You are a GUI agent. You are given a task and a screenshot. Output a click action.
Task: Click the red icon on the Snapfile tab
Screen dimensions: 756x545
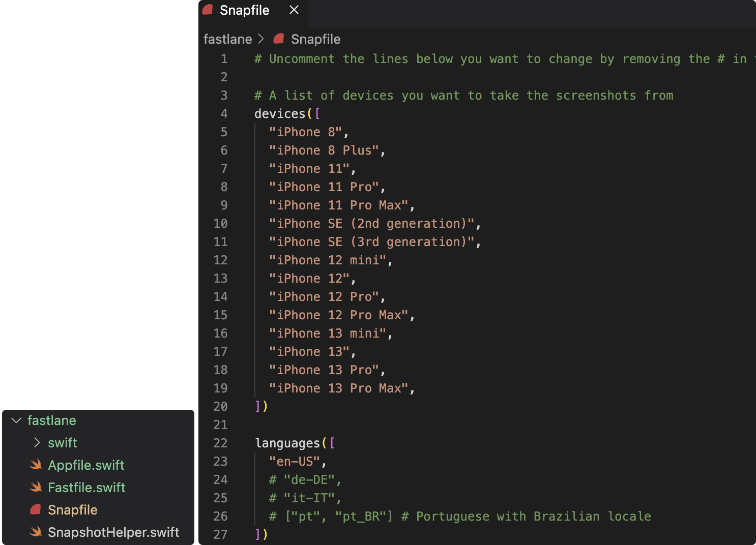[x=208, y=10]
